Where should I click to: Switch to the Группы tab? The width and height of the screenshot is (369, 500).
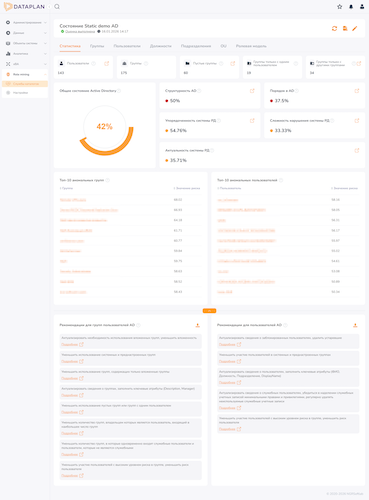pos(97,46)
